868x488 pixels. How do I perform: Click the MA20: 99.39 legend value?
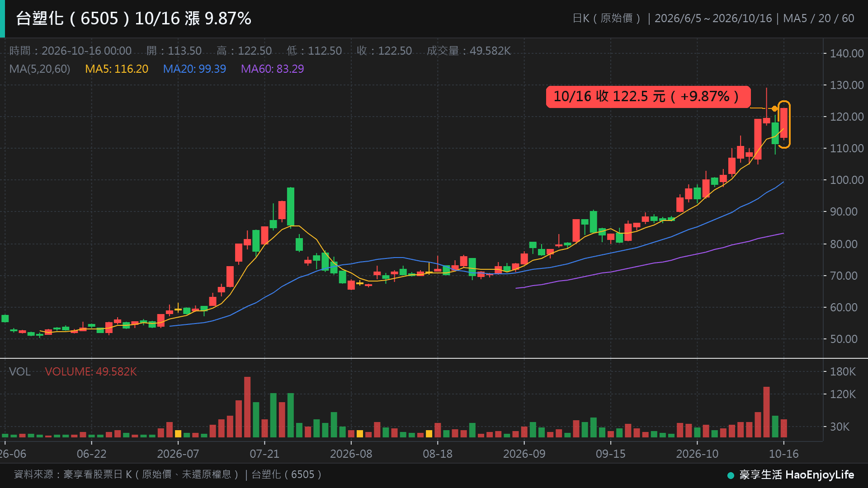(194, 69)
